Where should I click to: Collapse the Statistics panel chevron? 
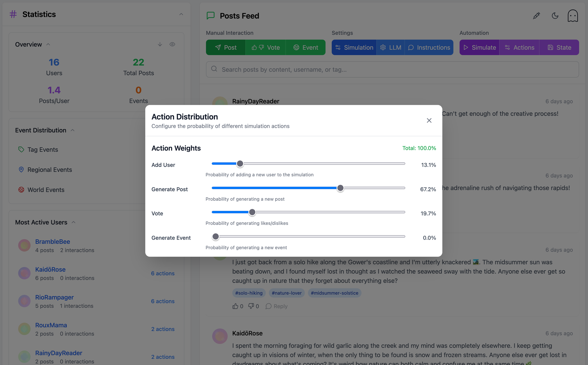pyautogui.click(x=181, y=14)
